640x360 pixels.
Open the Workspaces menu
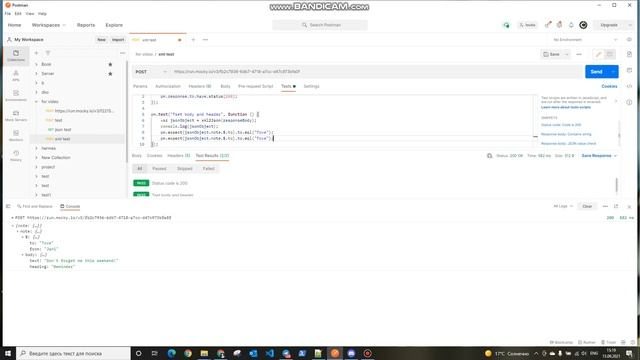click(48, 25)
